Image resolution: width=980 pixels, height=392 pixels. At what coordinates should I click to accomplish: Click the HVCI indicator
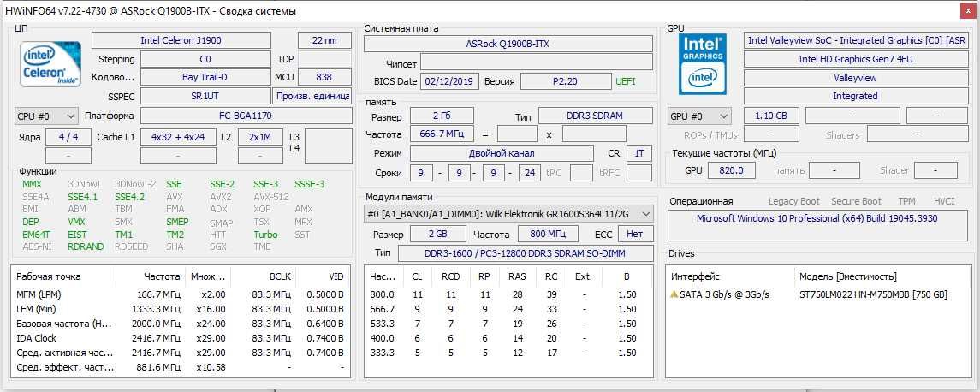click(x=944, y=201)
